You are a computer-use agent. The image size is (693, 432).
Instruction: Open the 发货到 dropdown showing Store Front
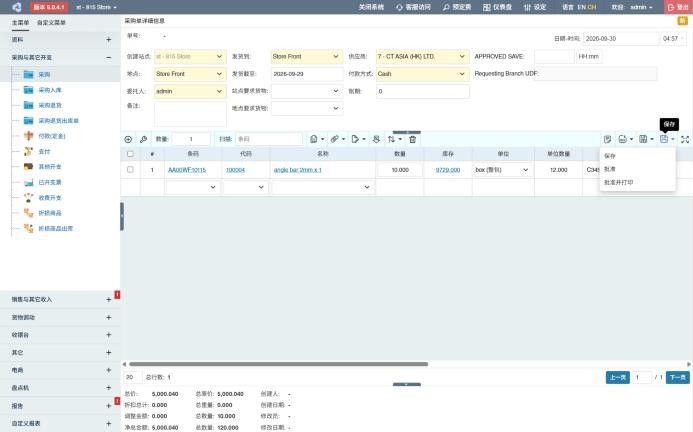click(x=307, y=57)
